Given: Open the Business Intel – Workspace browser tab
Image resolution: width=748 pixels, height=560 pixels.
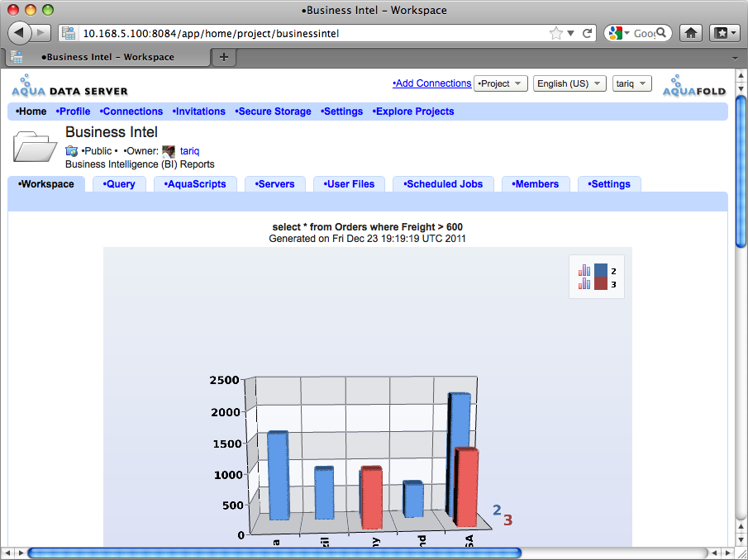Looking at the screenshot, I should pos(107,57).
